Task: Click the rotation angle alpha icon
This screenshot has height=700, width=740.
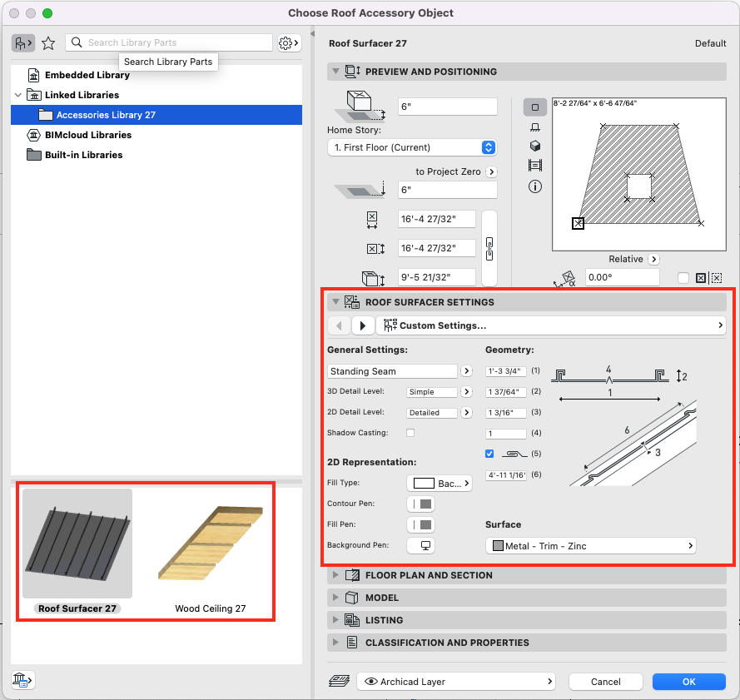Action: coord(567,277)
